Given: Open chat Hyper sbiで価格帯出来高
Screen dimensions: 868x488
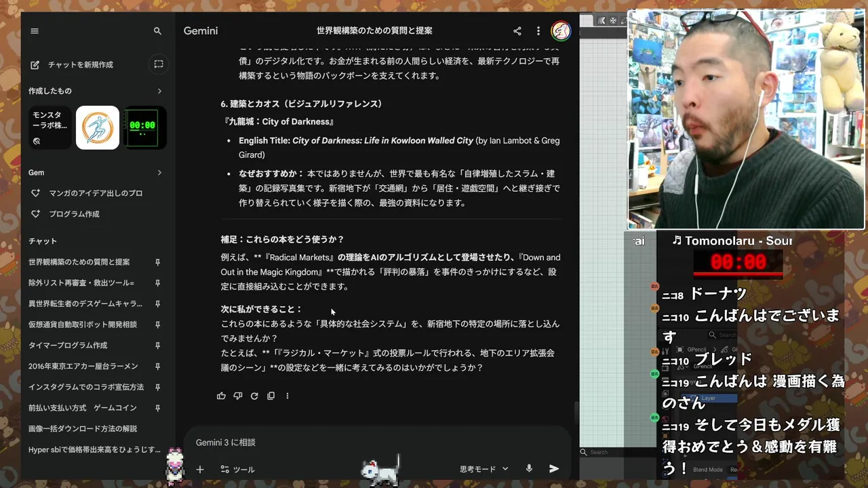Looking at the screenshot, I should (94, 450).
